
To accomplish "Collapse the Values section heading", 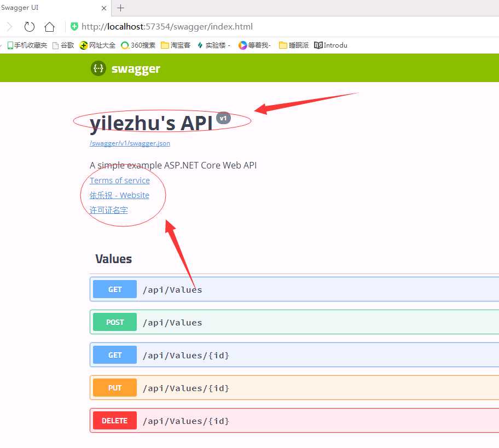I will (114, 259).
